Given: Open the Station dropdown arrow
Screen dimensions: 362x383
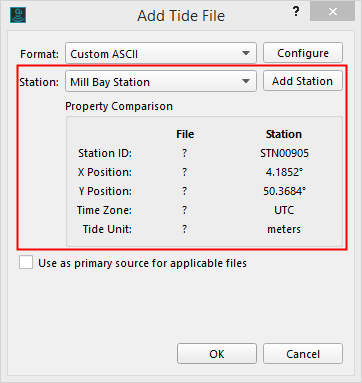Looking at the screenshot, I should (x=246, y=81).
